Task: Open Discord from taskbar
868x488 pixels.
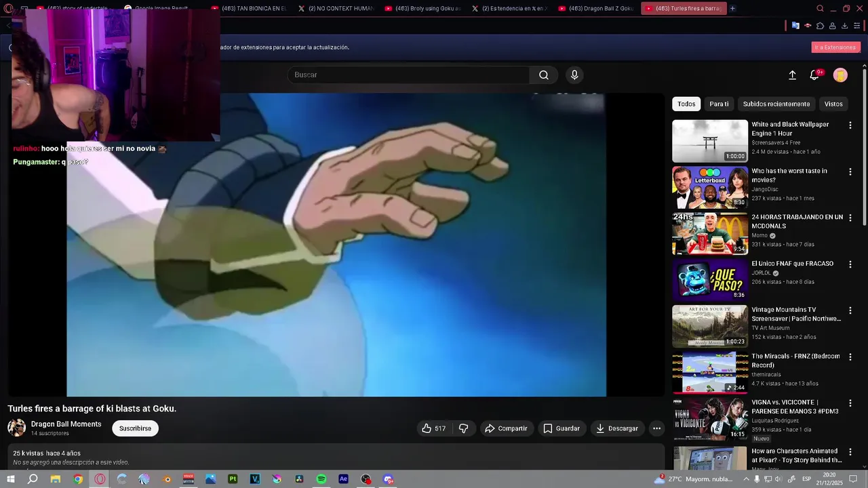Action: (x=388, y=479)
